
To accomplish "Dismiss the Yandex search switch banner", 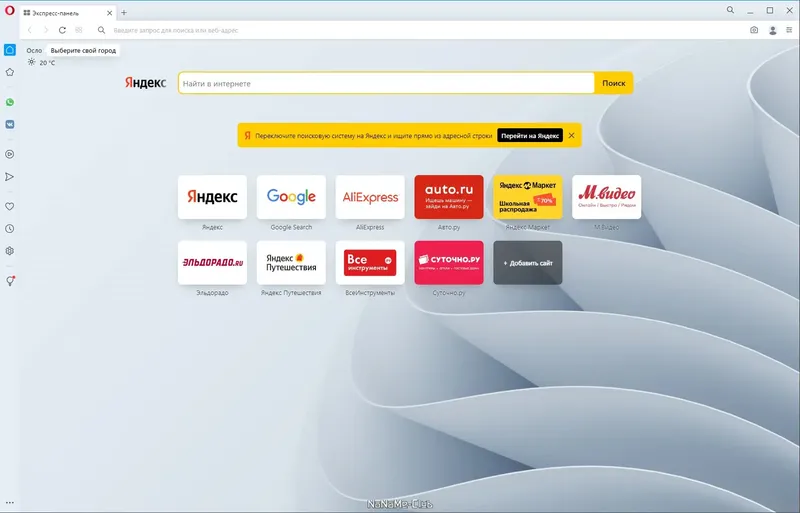I will (571, 135).
